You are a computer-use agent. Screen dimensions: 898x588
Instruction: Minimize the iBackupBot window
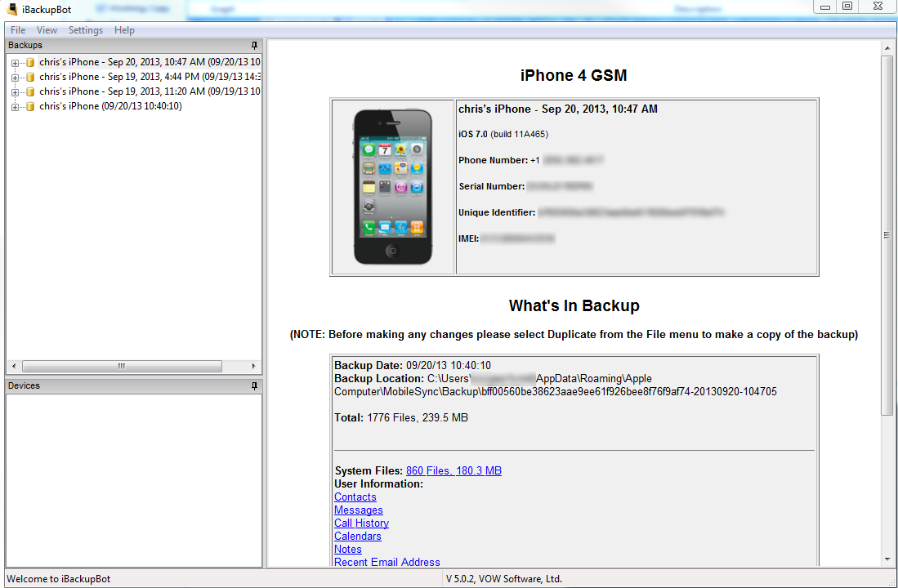pyautogui.click(x=825, y=7)
